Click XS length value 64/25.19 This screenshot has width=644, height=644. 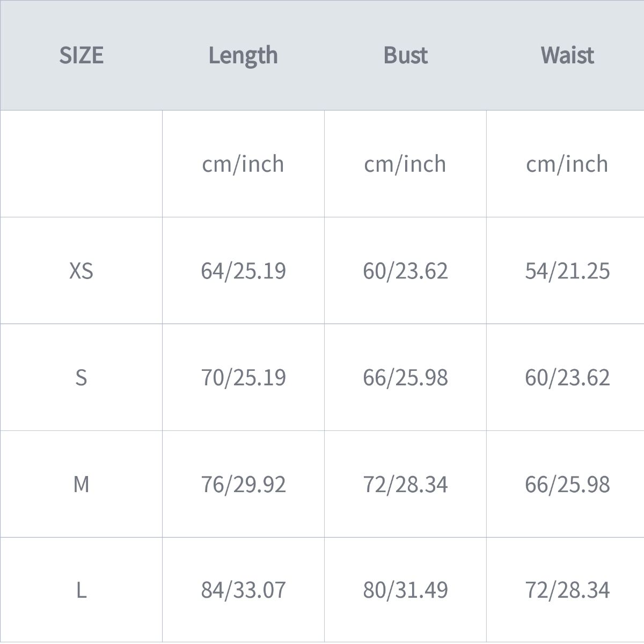click(x=243, y=270)
